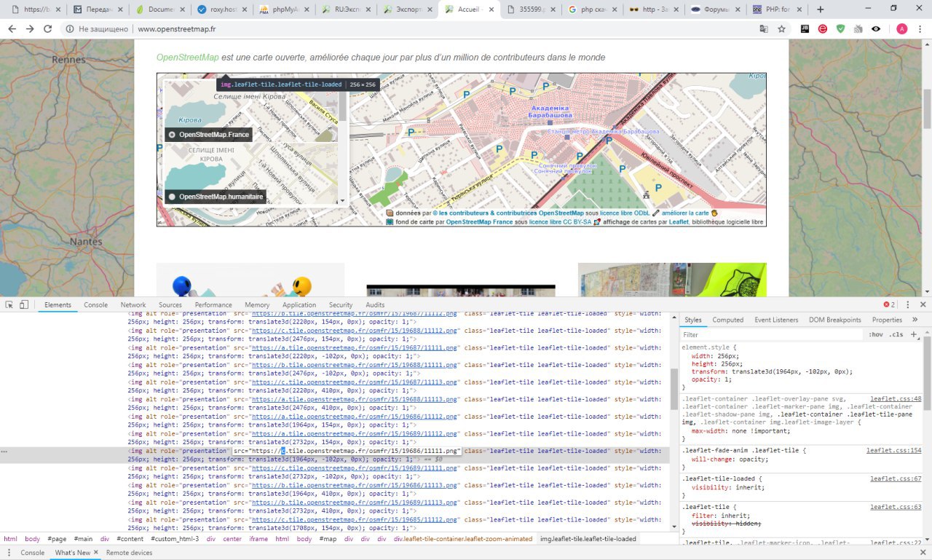Open the Security tab

[341, 305]
